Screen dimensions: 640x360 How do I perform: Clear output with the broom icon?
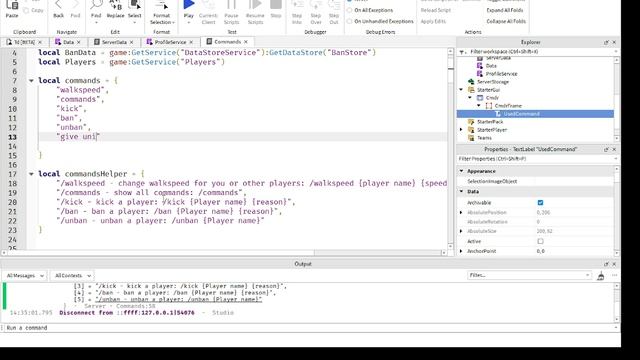click(601, 276)
